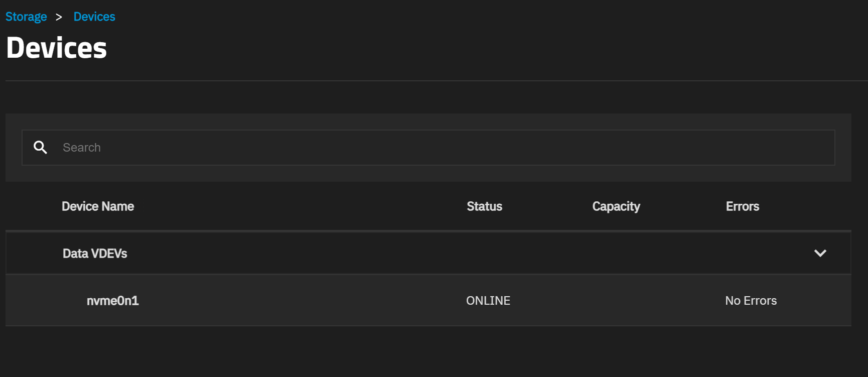Click the ONLINE status of nvme0n1
This screenshot has height=377, width=868.
pyautogui.click(x=488, y=301)
